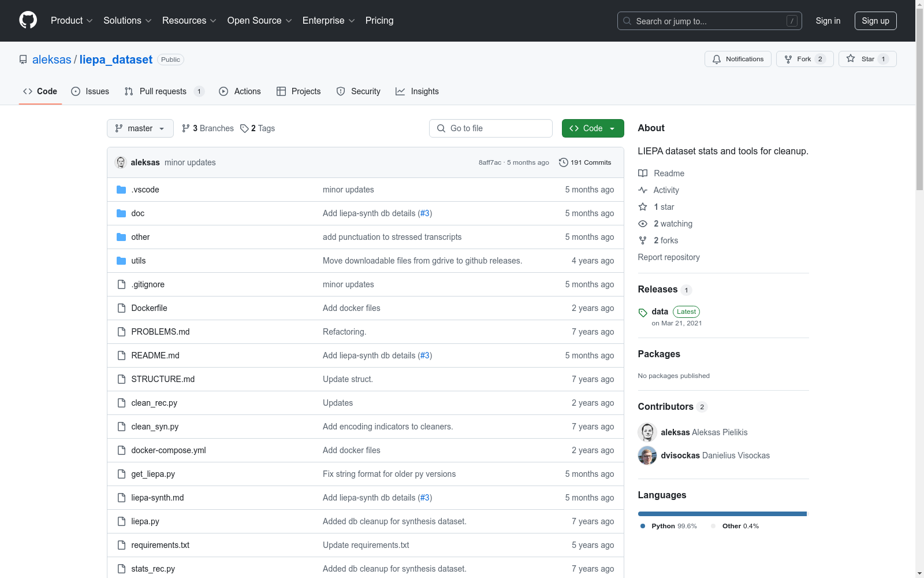
Task: Click the repository icon before aleksas
Action: tap(23, 60)
